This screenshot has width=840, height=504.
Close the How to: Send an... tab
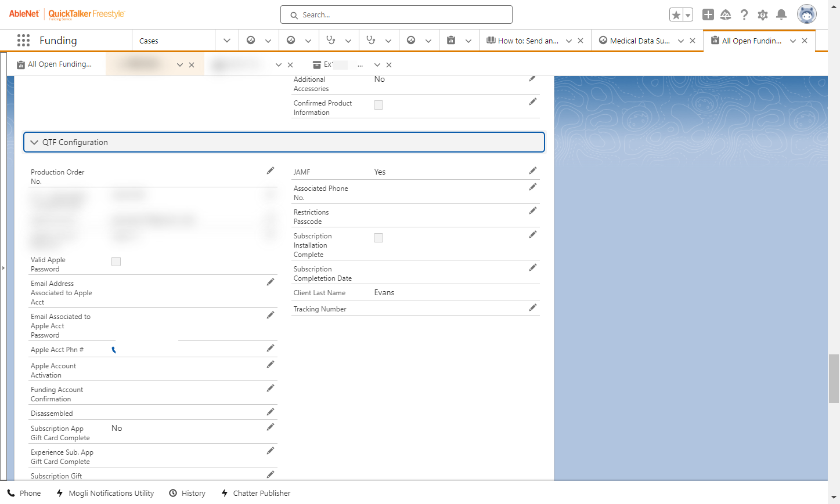click(581, 41)
